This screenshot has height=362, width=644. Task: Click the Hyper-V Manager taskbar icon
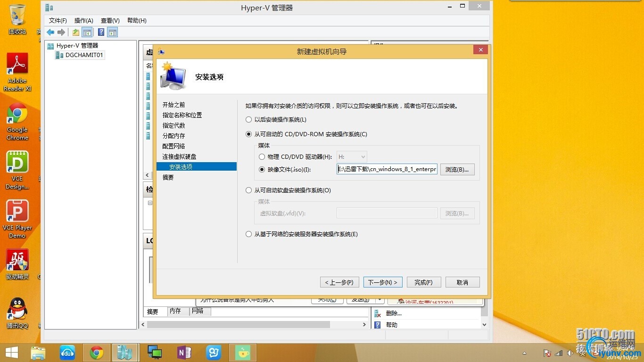pyautogui.click(x=125, y=353)
